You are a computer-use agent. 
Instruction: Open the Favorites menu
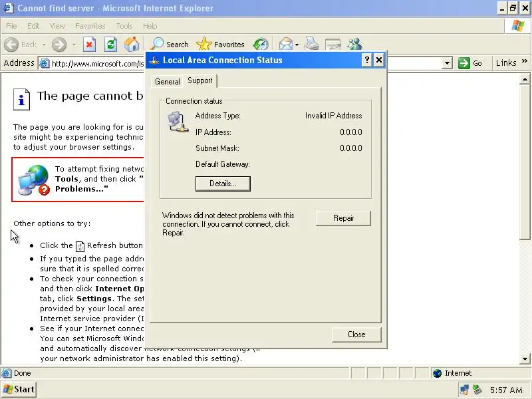(x=90, y=26)
